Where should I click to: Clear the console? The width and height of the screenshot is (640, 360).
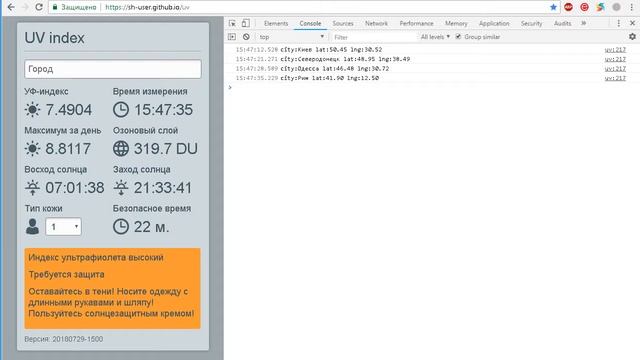(x=246, y=37)
